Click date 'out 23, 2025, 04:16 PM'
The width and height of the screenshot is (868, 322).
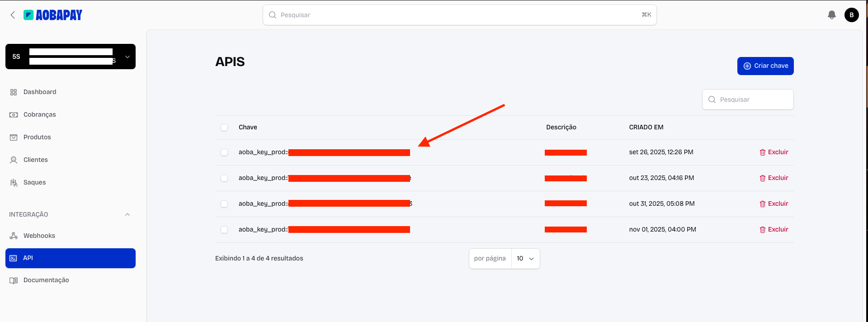click(x=661, y=178)
